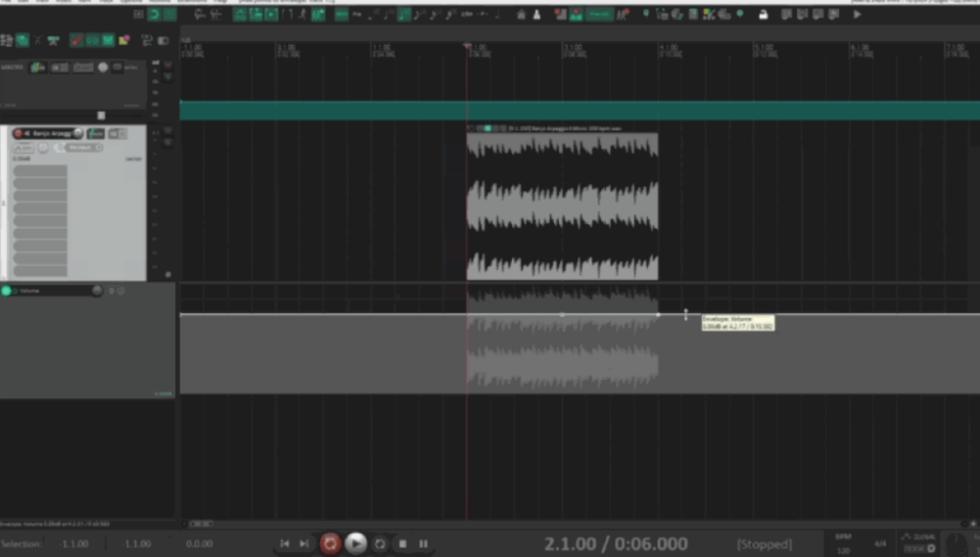
Task: Click the green Preroll button in the toolbar
Action: coord(599,13)
